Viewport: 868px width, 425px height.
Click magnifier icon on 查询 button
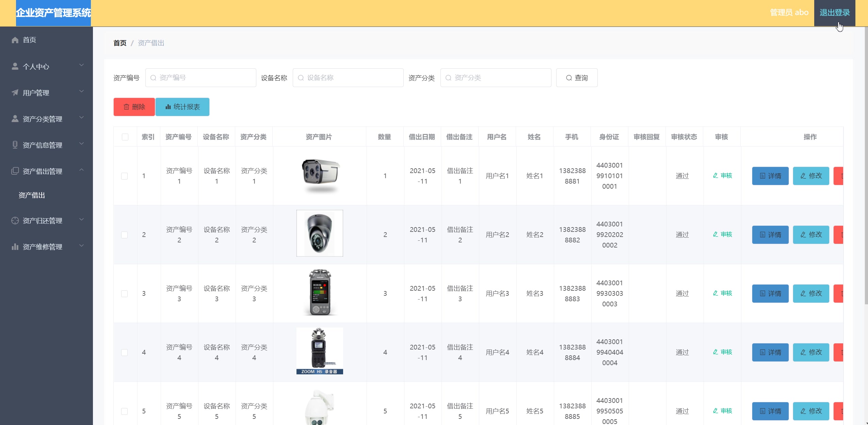[569, 78]
